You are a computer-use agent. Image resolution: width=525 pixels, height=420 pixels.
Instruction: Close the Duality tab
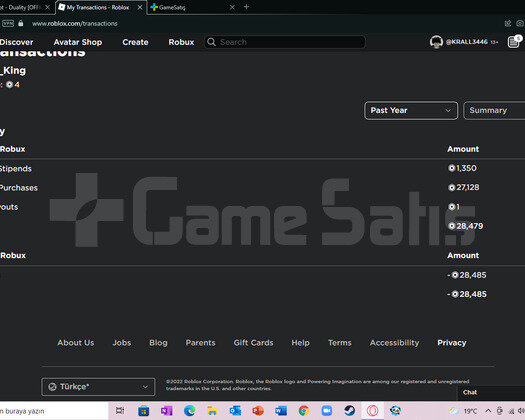point(48,7)
